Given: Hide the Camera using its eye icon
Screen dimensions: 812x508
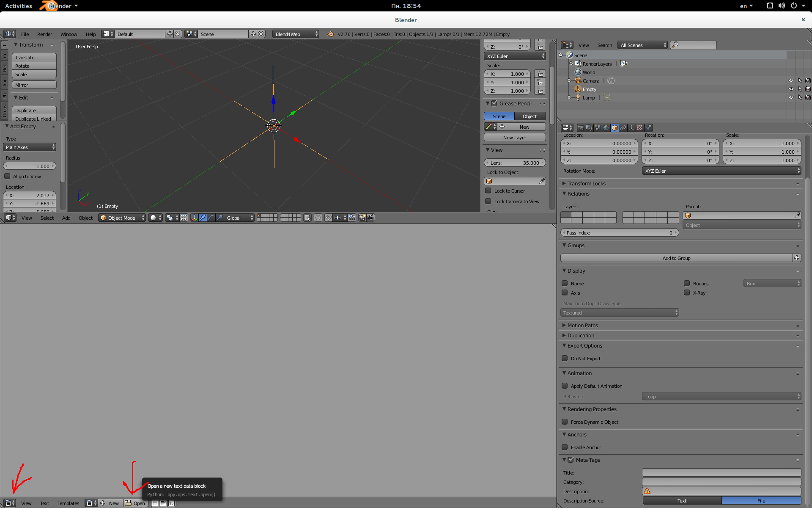Looking at the screenshot, I should 791,80.
